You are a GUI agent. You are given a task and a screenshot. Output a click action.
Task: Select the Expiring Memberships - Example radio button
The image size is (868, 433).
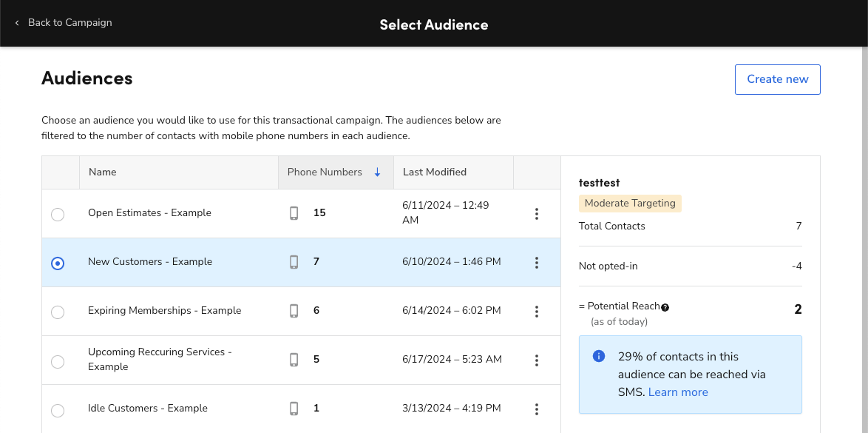(58, 312)
